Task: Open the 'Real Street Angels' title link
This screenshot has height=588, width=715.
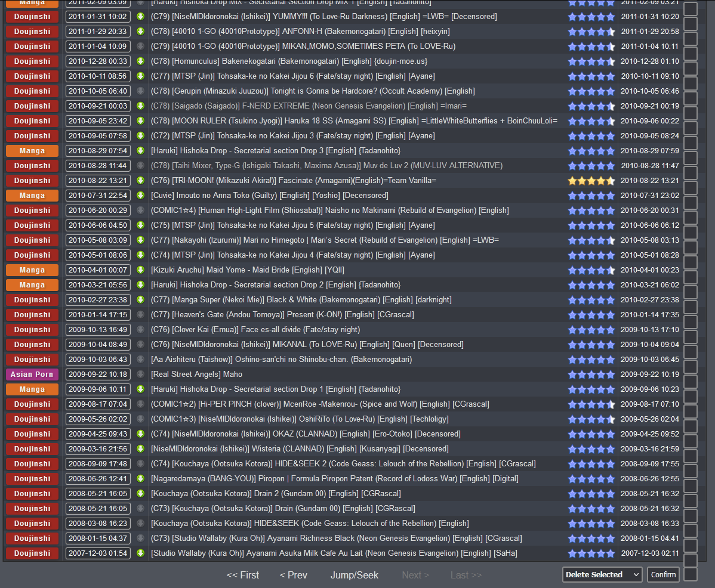Action: click(196, 375)
